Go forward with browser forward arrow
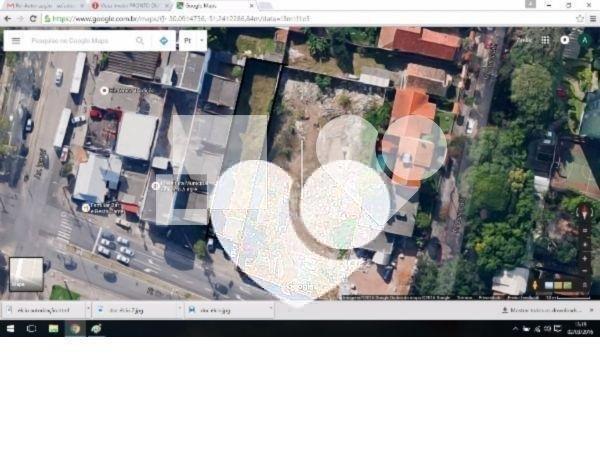This screenshot has width=600, height=468. coord(20,19)
